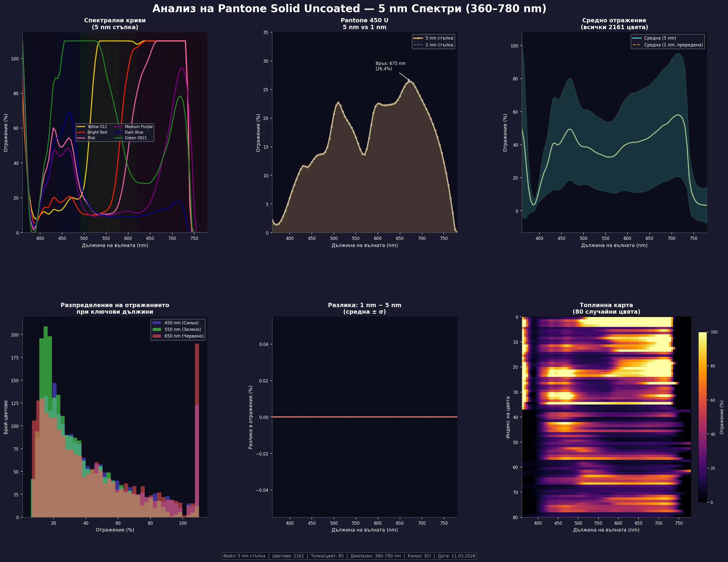Select the "Средно отражение" chart title
Viewport: 728px width, 562px height.
pos(614,24)
